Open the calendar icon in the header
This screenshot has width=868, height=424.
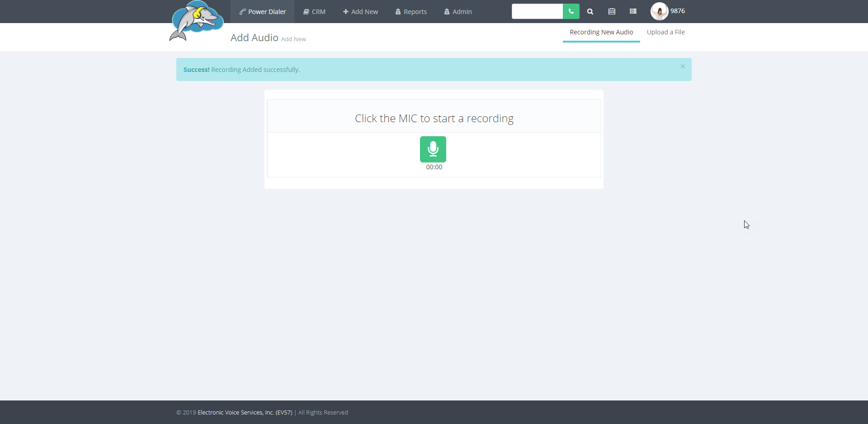tap(612, 11)
